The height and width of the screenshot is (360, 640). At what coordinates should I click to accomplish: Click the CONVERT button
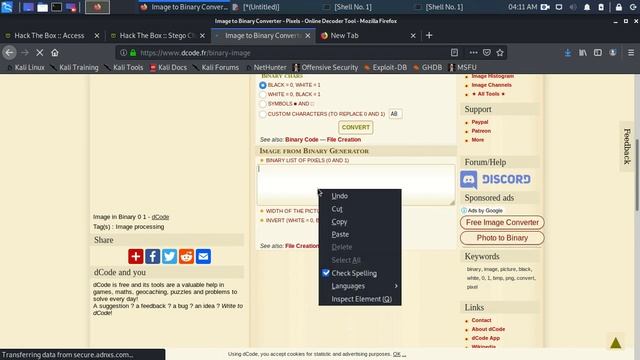(x=356, y=127)
